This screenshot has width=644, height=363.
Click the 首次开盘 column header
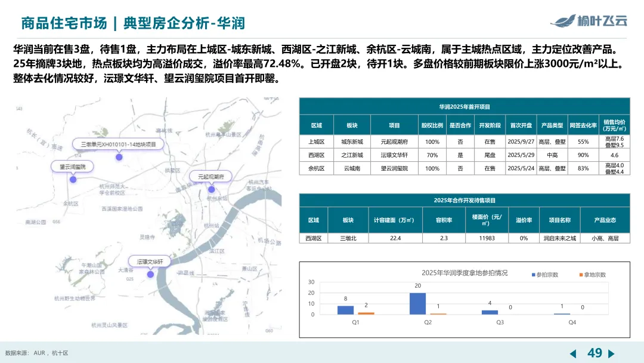pos(521,125)
